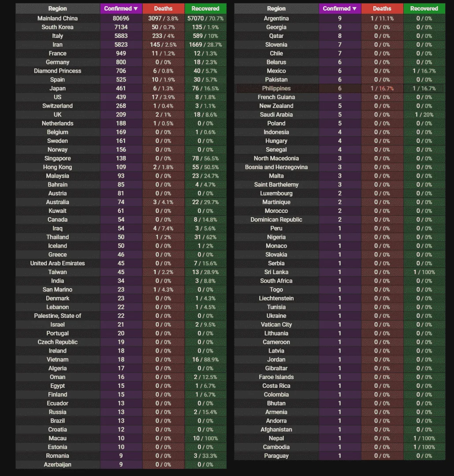
Task: Select Italy's confirmed count 5883
Action: (121, 36)
